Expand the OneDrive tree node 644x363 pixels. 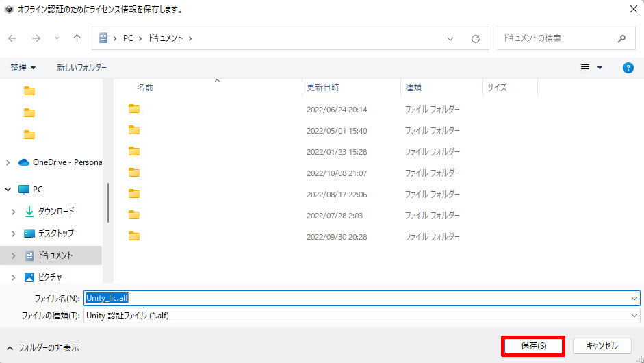coord(8,162)
